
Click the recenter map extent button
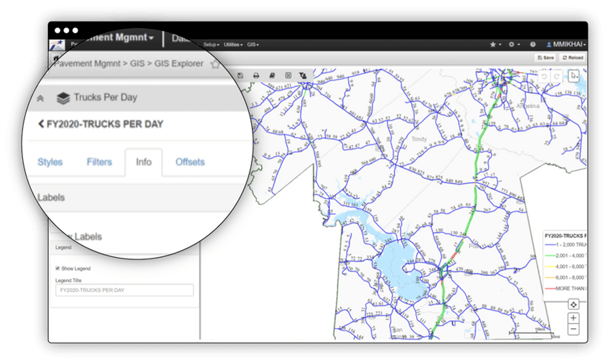(573, 305)
